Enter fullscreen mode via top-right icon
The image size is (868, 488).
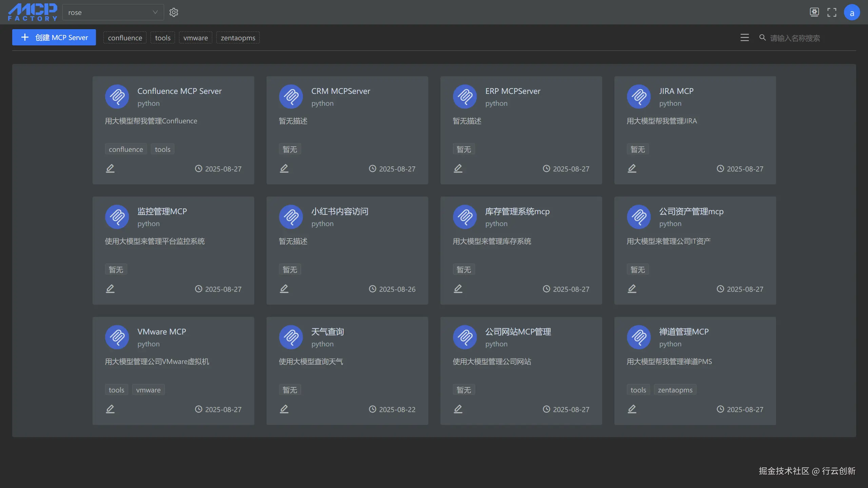pos(831,13)
